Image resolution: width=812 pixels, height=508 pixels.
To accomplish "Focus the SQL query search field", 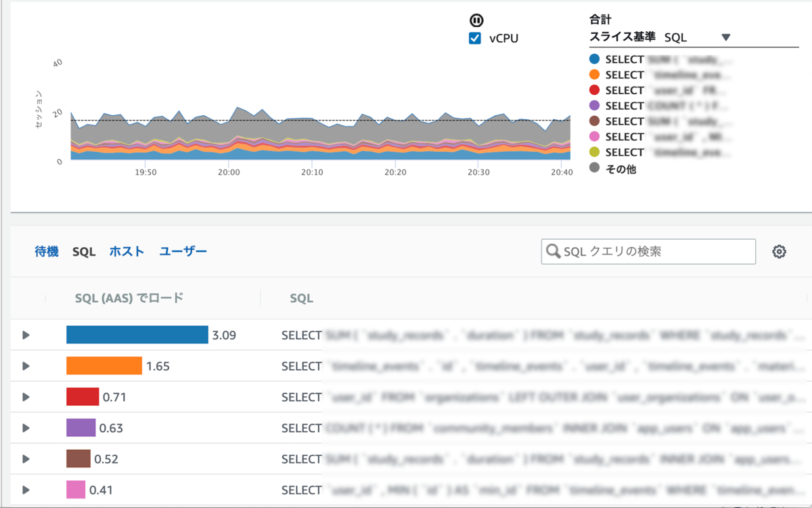I will (x=648, y=251).
